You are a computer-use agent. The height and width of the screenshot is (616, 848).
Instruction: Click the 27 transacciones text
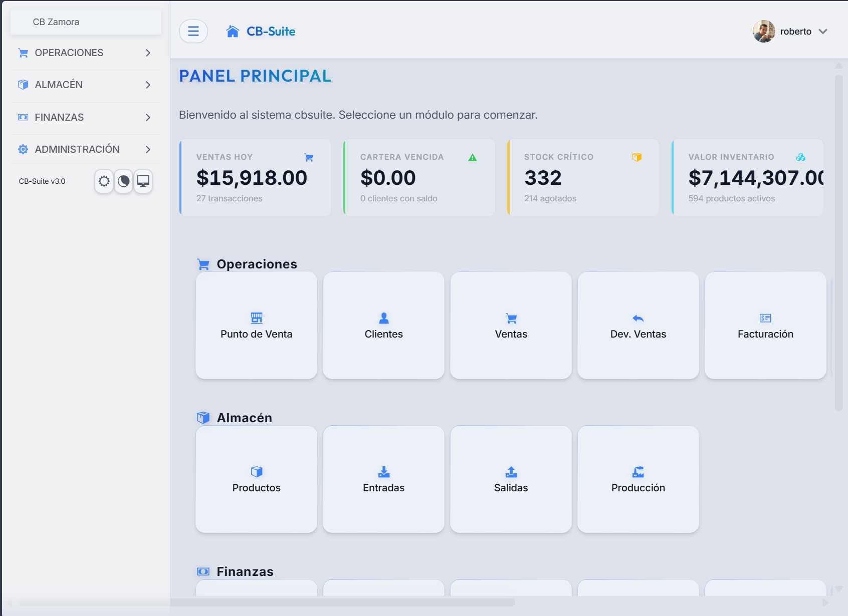(x=230, y=198)
